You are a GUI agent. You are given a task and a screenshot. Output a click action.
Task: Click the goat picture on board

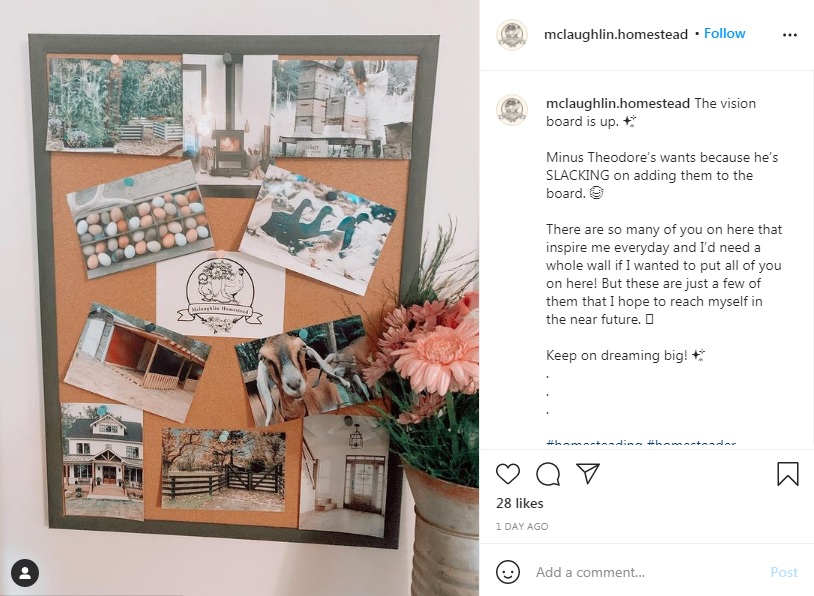(x=304, y=370)
